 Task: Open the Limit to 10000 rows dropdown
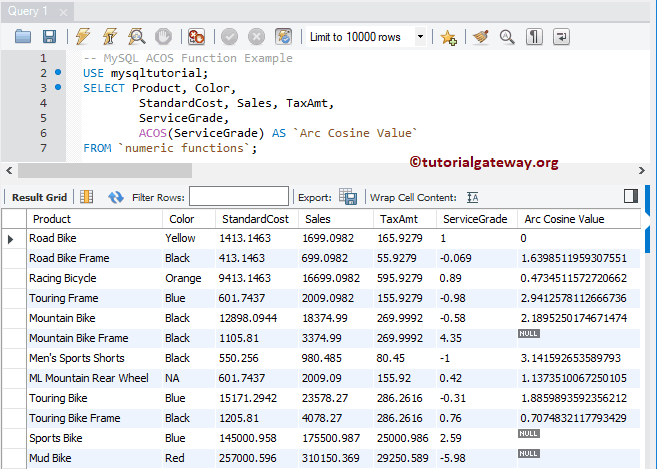[x=420, y=37]
